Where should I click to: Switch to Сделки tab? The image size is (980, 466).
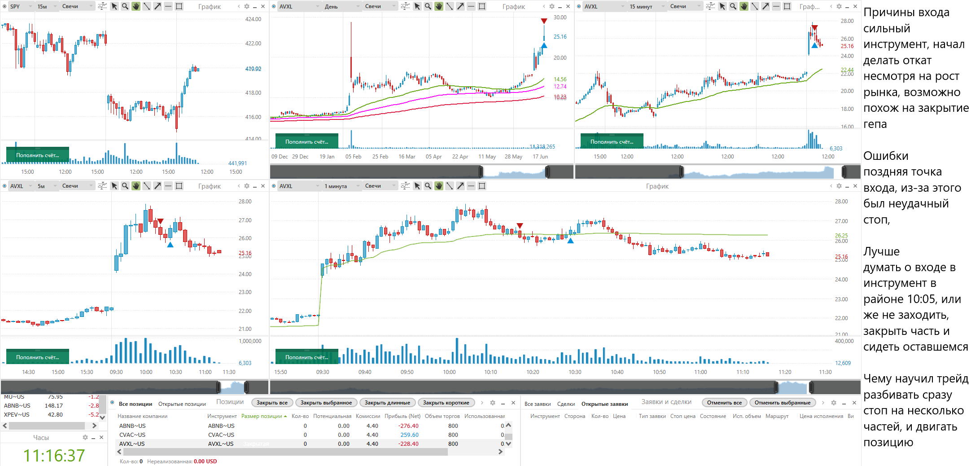(566, 404)
